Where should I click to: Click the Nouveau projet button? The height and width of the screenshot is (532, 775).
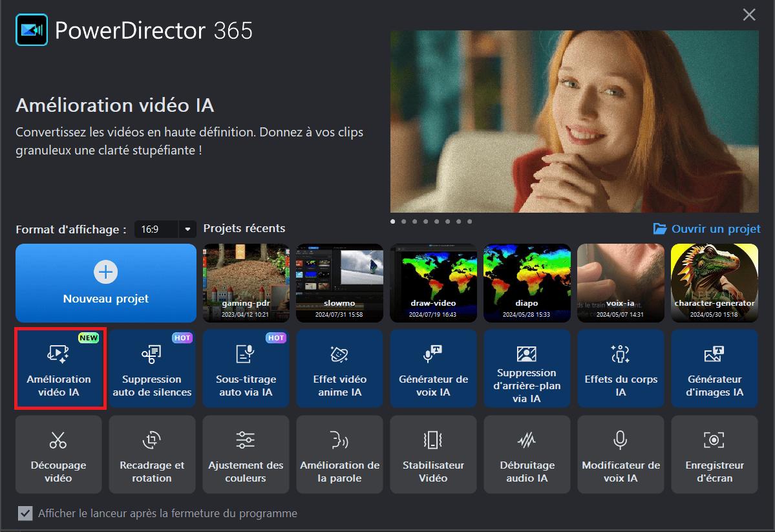point(105,282)
